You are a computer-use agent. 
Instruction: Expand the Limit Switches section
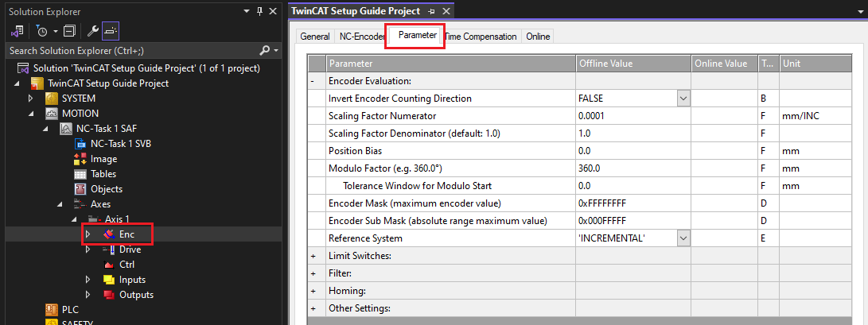(x=313, y=256)
